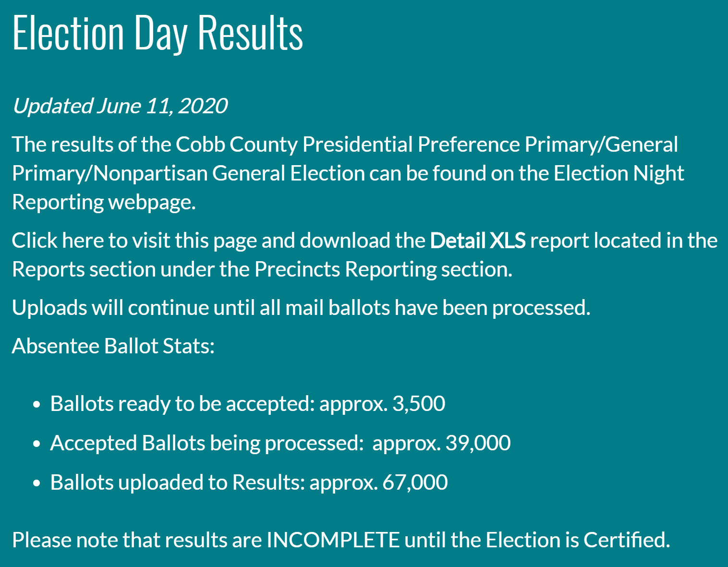Click the 'Updated June 11, 2020' date line
The height and width of the screenshot is (567, 728).
120,106
